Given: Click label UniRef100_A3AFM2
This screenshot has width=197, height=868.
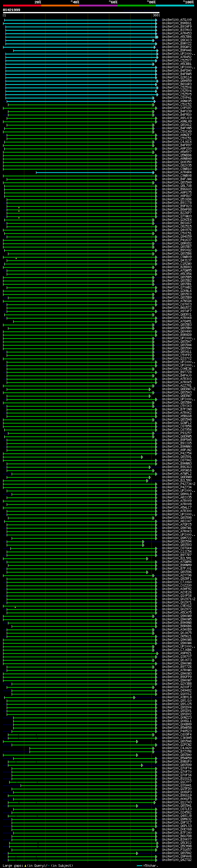Looking at the screenshot, I should tap(176, 589).
